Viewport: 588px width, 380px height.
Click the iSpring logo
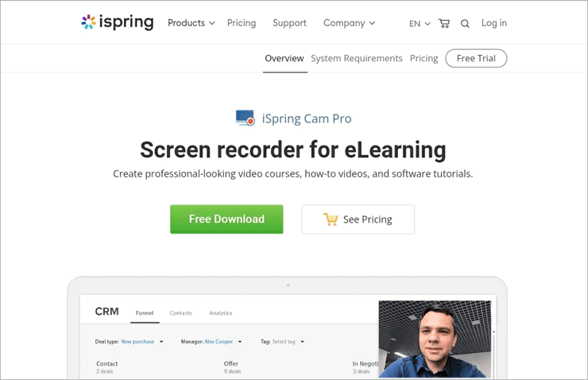coord(117,22)
